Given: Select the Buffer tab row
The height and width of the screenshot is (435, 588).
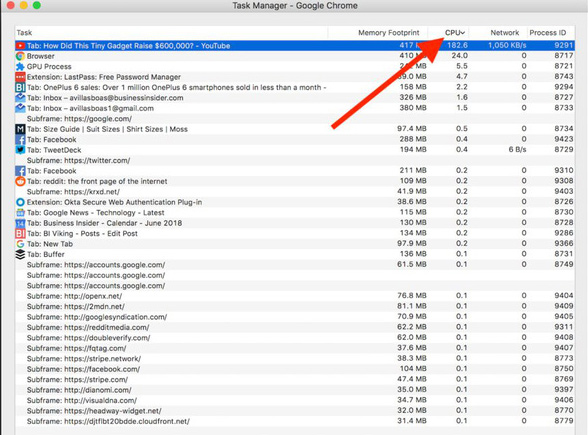Looking at the screenshot, I should point(295,254).
